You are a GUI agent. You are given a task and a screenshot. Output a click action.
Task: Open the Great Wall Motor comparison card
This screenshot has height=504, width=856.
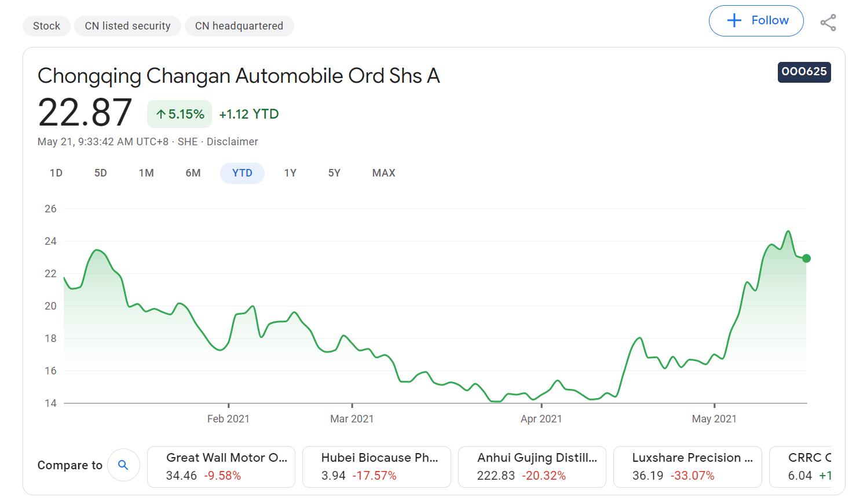click(x=221, y=466)
